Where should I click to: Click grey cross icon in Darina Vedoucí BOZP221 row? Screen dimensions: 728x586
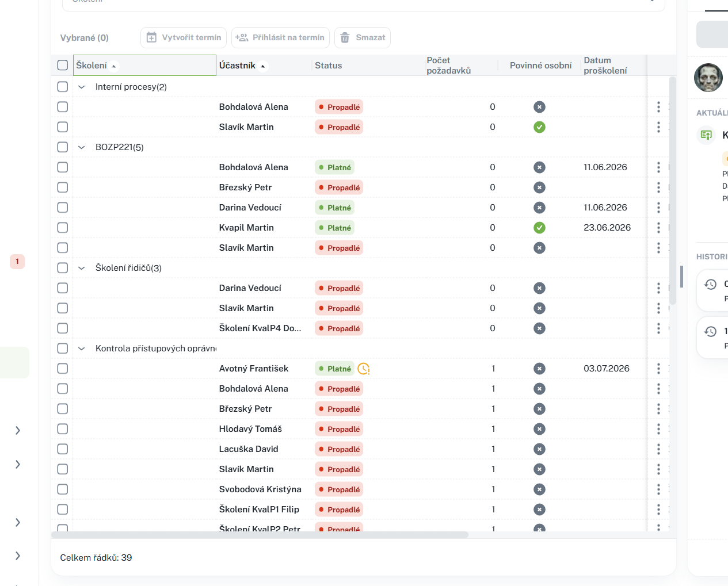pyautogui.click(x=539, y=208)
